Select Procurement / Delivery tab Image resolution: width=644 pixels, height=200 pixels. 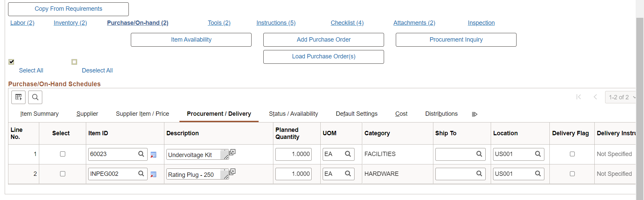(219, 114)
